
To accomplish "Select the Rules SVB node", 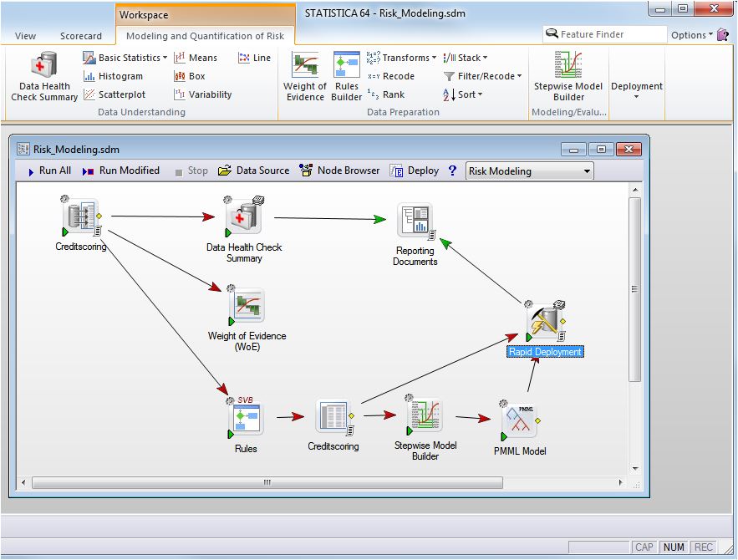I will (245, 419).
